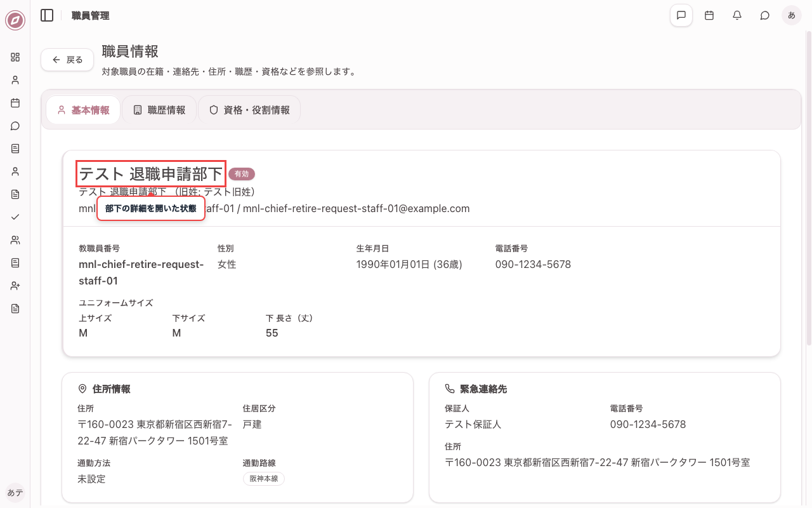Screen dimensions: 812x508
Task: Click the あテ avatar at the sidebar bottom
Action: point(15,493)
